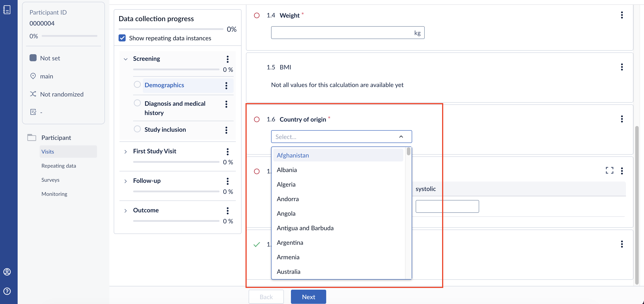Open Diagnosis and medical history form
644x304 pixels.
coord(175,108)
